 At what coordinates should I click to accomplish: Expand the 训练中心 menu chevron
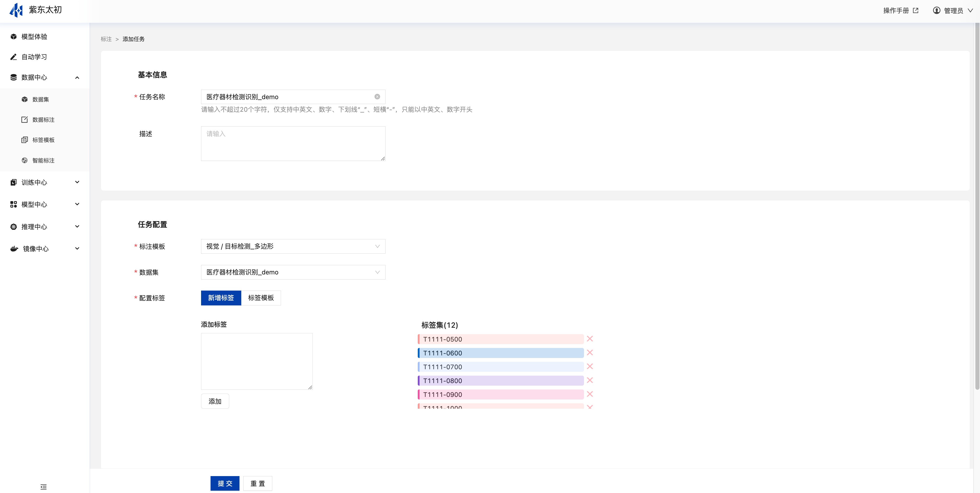77,182
